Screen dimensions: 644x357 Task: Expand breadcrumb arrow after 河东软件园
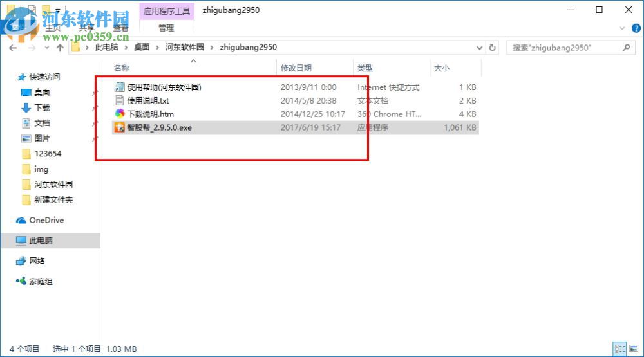[x=212, y=48]
